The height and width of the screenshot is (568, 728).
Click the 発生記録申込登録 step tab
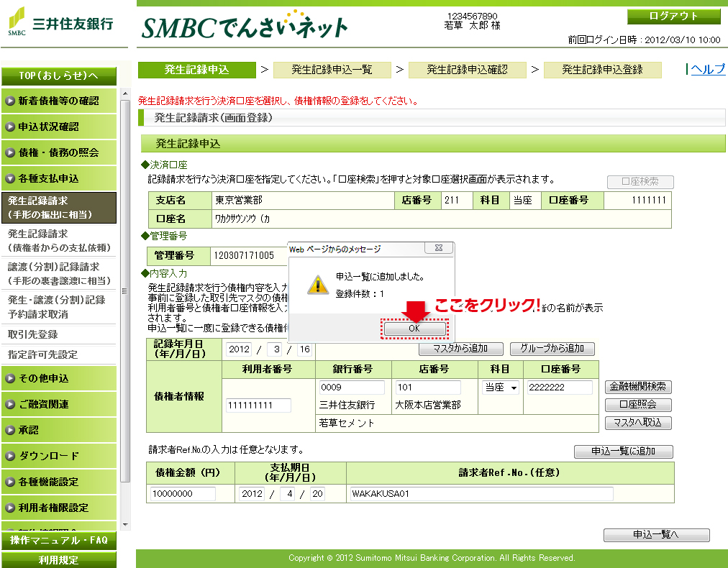602,70
